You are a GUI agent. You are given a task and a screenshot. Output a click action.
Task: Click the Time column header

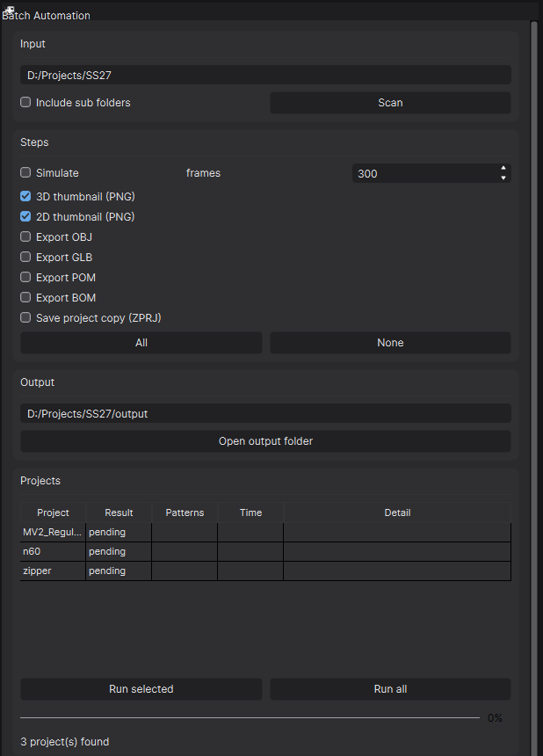(251, 512)
